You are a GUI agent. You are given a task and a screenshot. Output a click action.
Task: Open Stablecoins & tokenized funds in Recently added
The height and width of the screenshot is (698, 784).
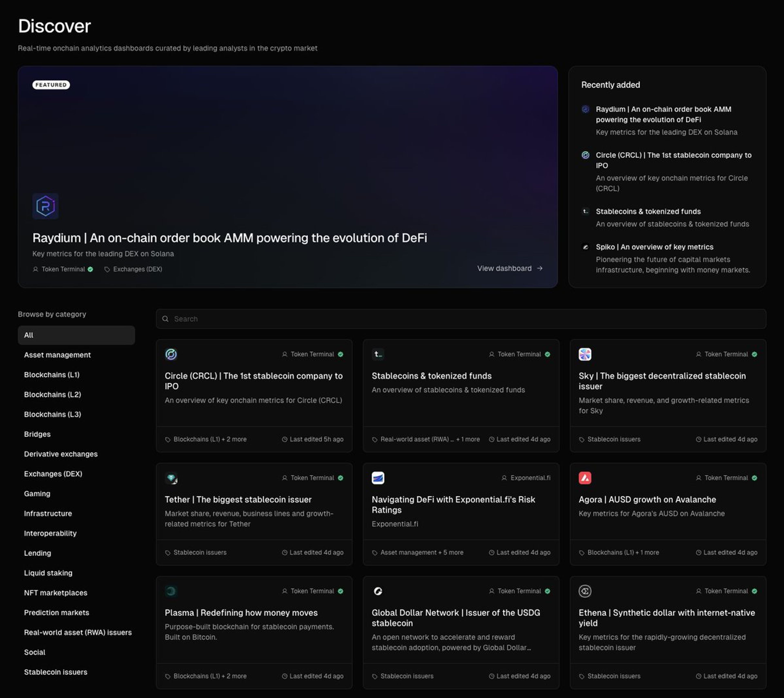point(648,211)
